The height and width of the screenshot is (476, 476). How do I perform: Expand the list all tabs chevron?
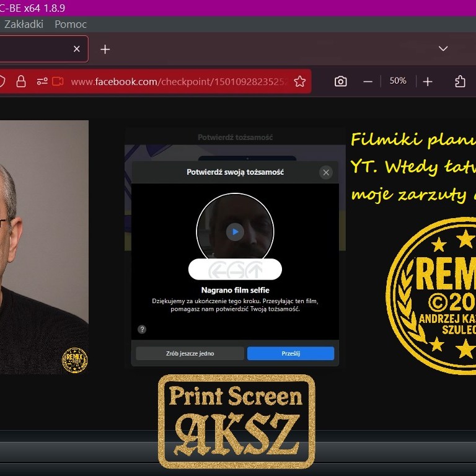click(x=443, y=49)
